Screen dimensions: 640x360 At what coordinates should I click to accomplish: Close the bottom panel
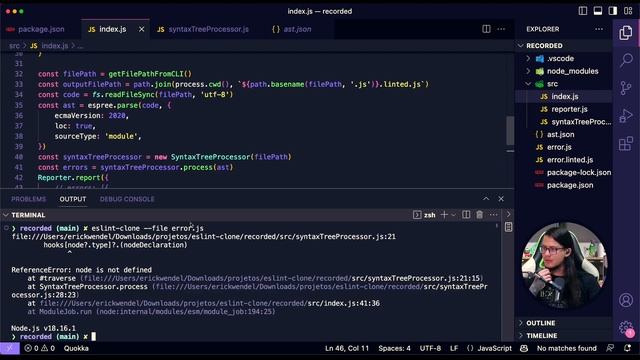pyautogui.click(x=501, y=199)
